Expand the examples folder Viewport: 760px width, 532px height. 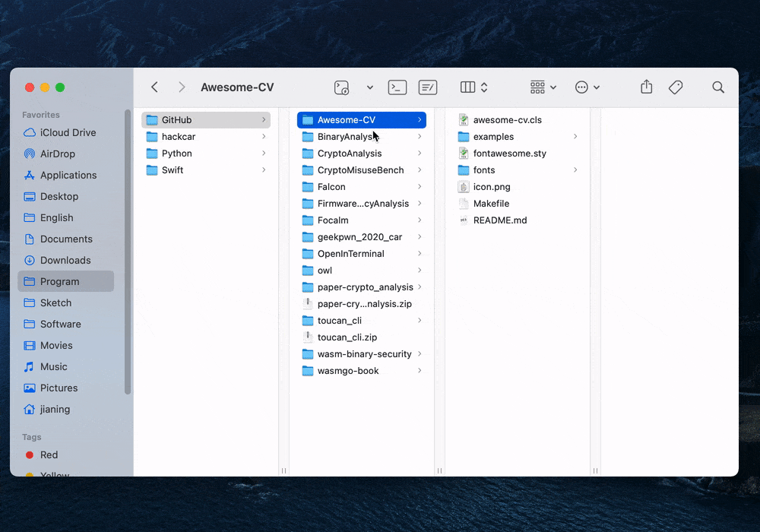point(575,137)
